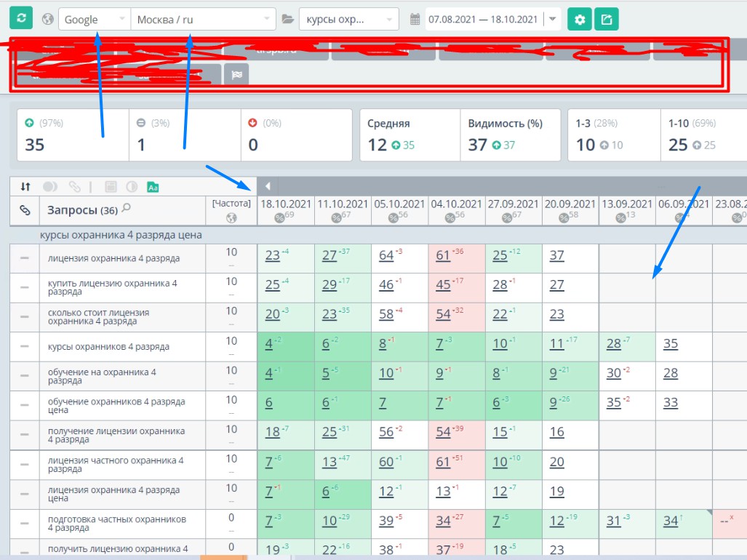Click the sort arrows icon in table toolbar
This screenshot has width=747, height=560.
pyautogui.click(x=25, y=187)
